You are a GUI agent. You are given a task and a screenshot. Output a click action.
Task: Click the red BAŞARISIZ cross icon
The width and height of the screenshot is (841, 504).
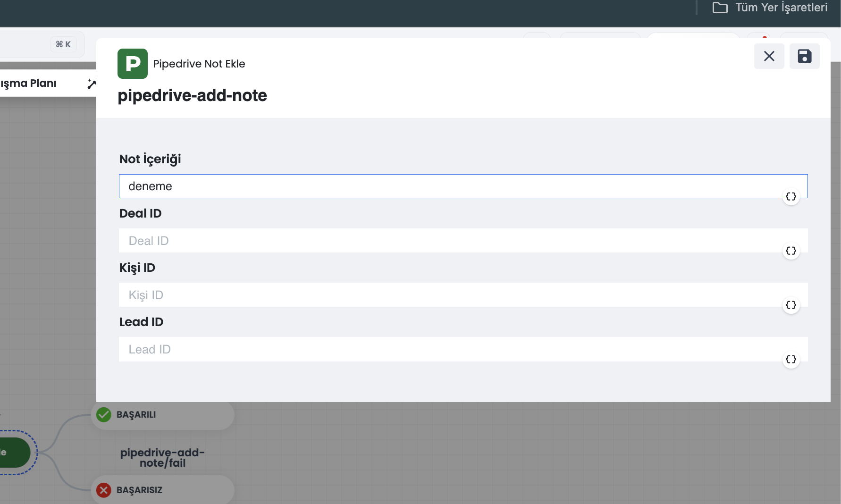104,490
